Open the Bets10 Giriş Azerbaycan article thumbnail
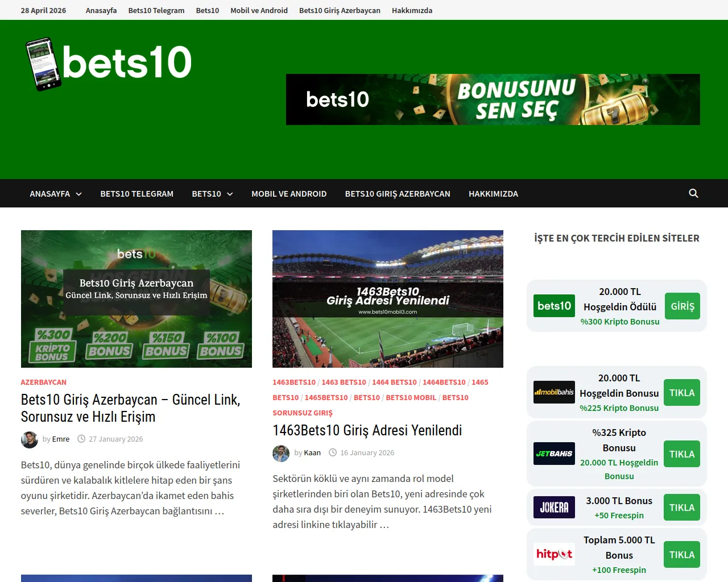Screen dimensions: 728x582 136,299
